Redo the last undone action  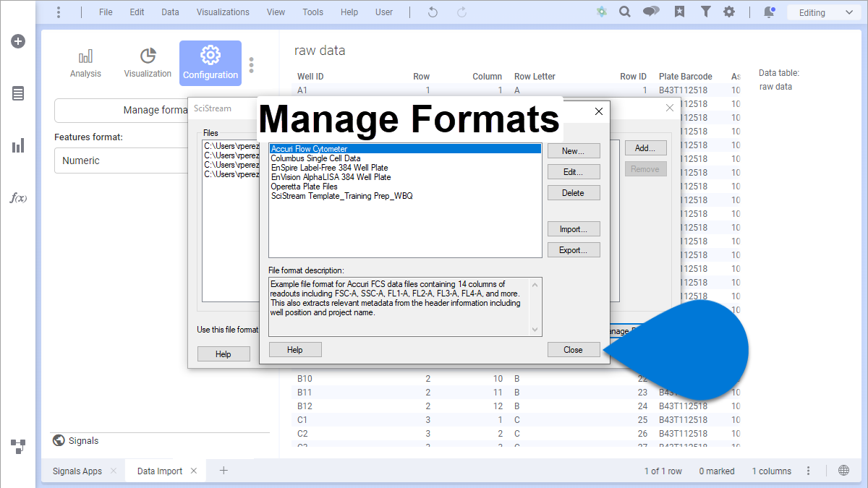461,12
